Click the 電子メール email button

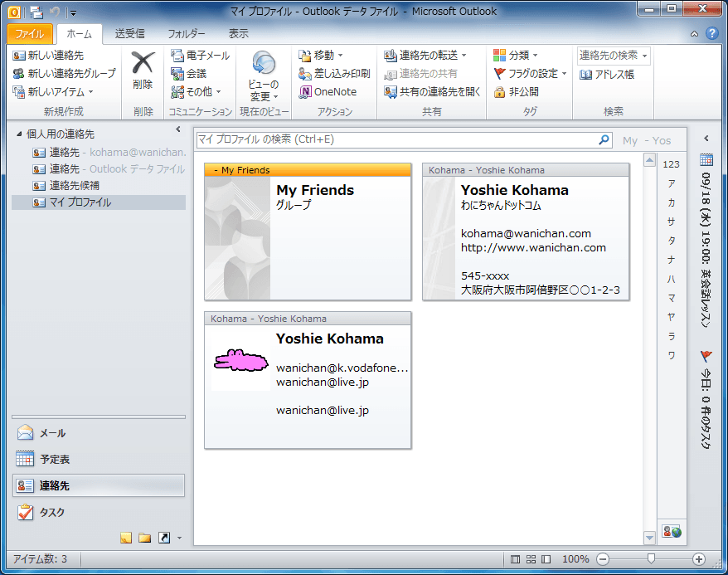201,56
